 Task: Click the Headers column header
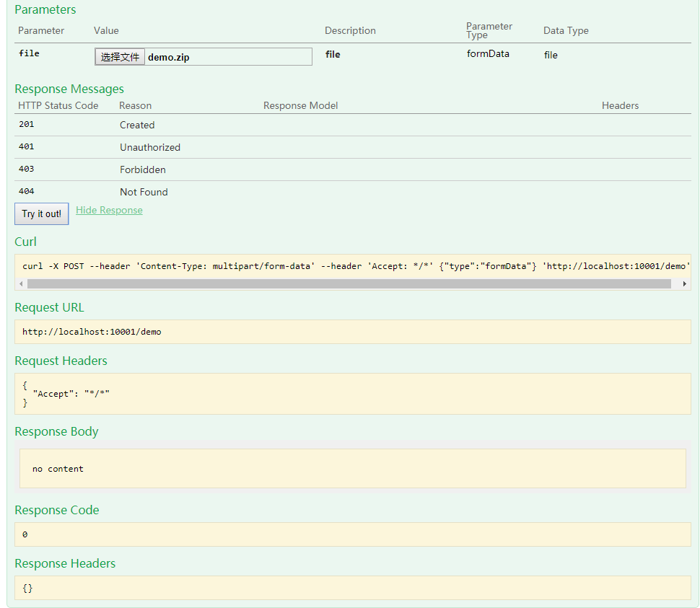coord(620,105)
